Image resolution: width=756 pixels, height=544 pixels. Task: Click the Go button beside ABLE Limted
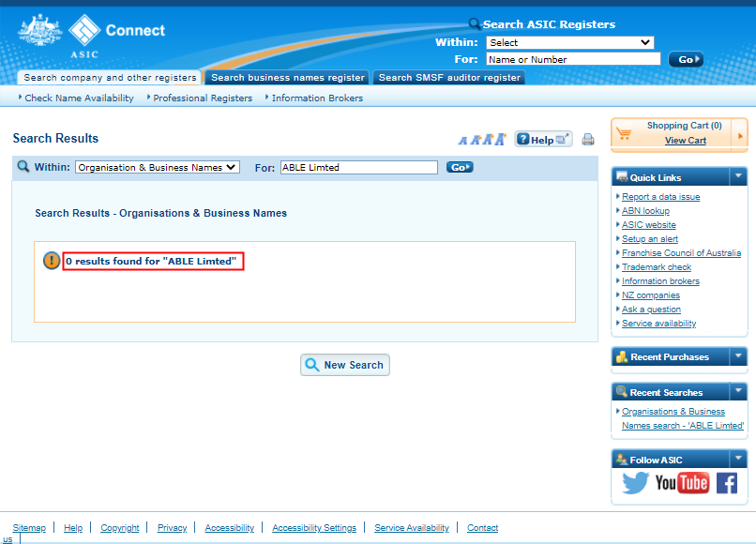[460, 167]
